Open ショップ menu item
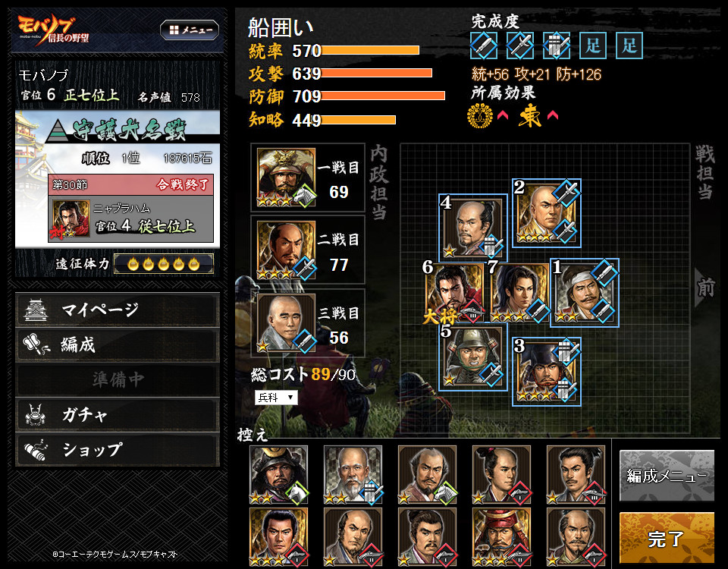This screenshot has width=728, height=569. (118, 450)
